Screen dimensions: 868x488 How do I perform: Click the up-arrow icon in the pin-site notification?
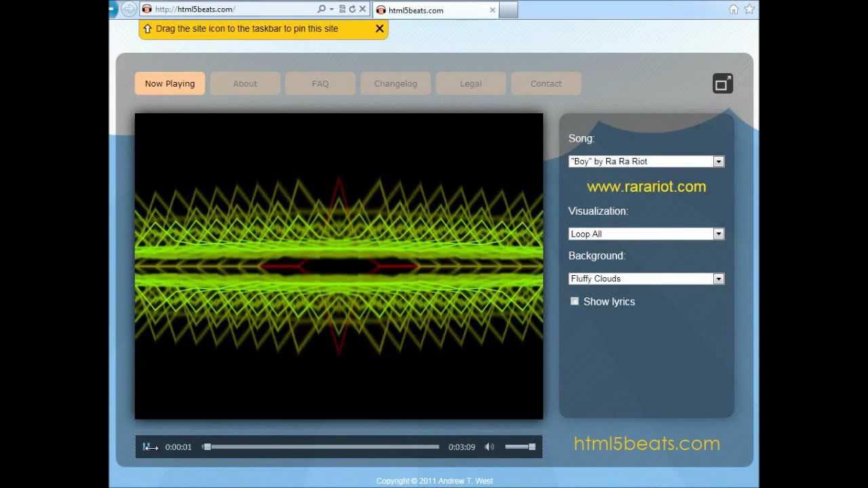[x=147, y=28]
